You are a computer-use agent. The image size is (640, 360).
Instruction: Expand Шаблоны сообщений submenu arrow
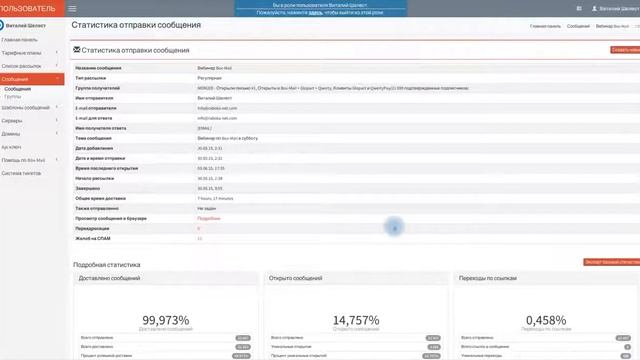coord(57,107)
